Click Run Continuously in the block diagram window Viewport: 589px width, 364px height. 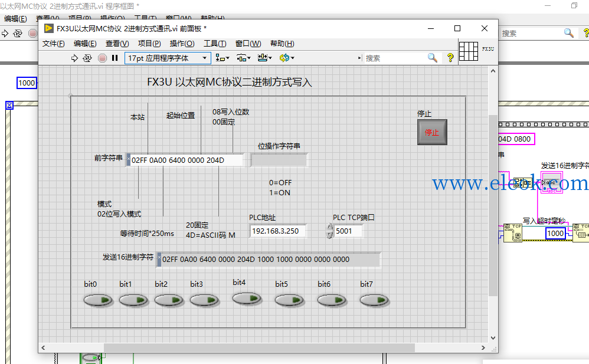tap(18, 34)
